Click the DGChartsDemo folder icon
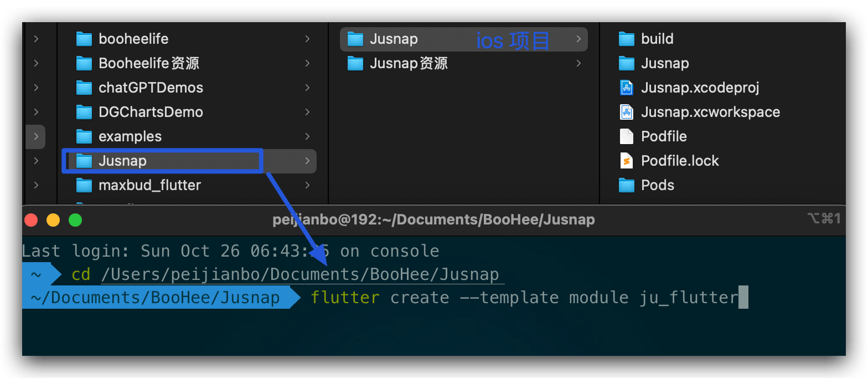 pyautogui.click(x=84, y=112)
